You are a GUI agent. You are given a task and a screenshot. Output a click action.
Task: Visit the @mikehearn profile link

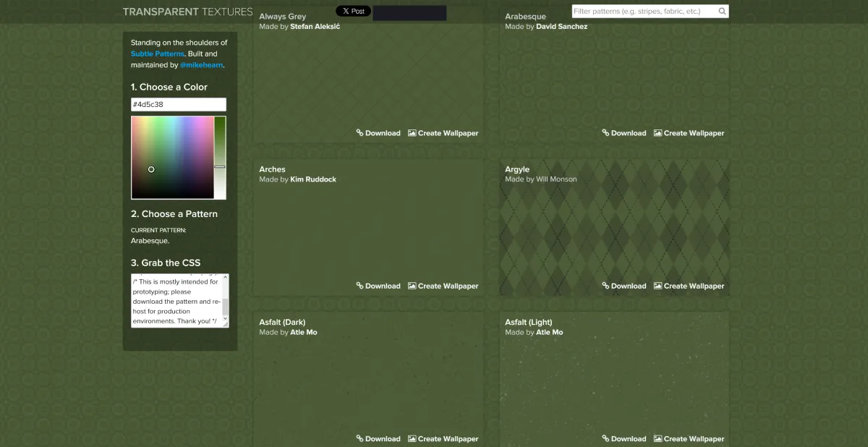pos(201,65)
